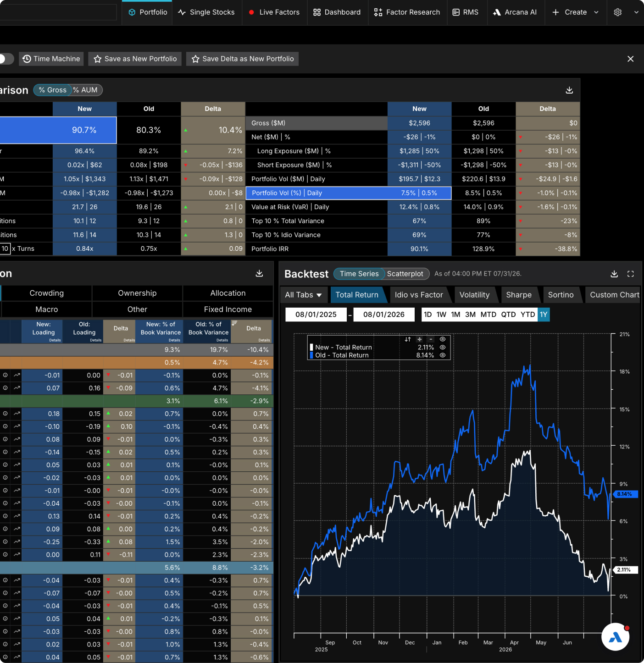Click sort icon on last Delta column
This screenshot has height=663, width=644.
[234, 323]
